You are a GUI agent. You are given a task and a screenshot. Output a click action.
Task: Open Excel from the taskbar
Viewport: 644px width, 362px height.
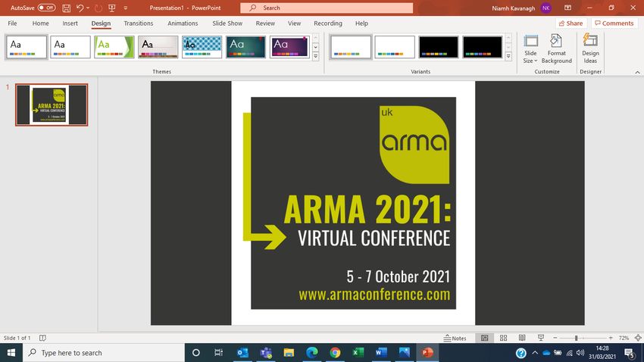(x=358, y=353)
